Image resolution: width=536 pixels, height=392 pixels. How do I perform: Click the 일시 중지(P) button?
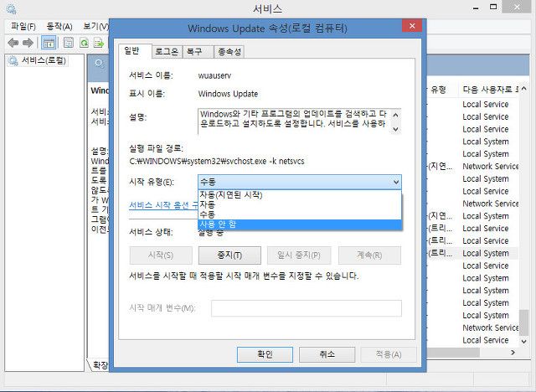[299, 255]
